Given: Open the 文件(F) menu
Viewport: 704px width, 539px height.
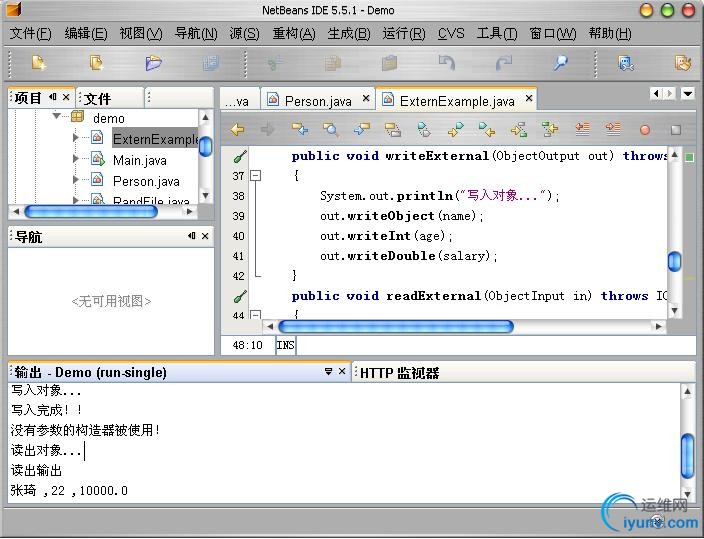Looking at the screenshot, I should coord(31,34).
